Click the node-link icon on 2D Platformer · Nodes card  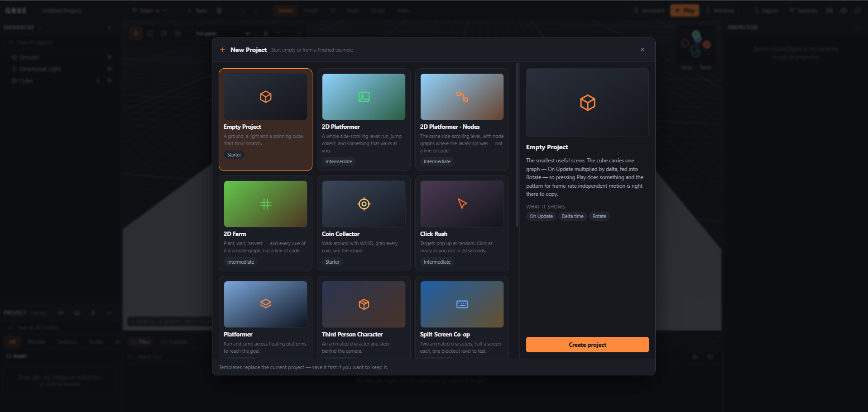[x=462, y=97]
